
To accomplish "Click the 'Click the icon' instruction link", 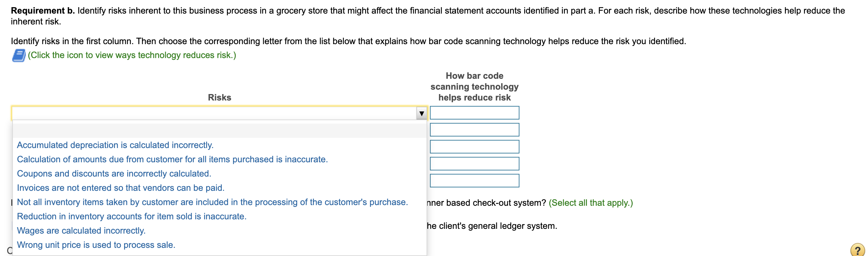I will pyautogui.click(x=132, y=55).
